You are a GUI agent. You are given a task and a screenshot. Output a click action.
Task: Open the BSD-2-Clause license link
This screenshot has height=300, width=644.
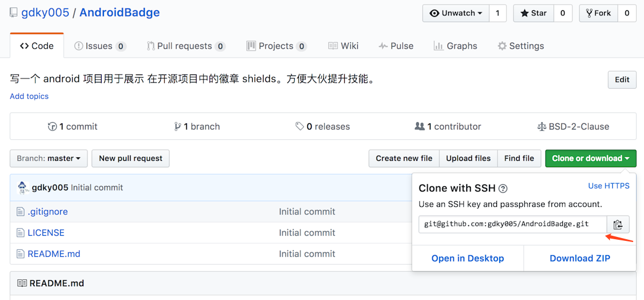coord(573,127)
